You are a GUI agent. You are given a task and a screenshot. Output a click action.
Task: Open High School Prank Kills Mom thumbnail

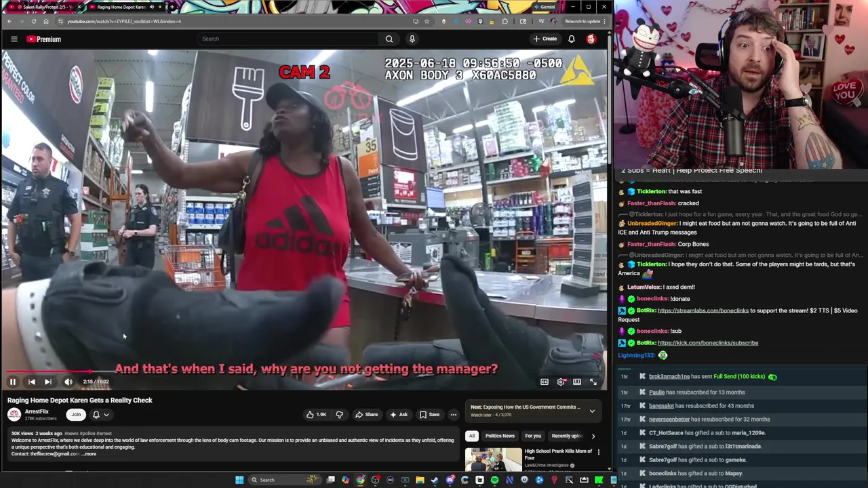coord(493,460)
